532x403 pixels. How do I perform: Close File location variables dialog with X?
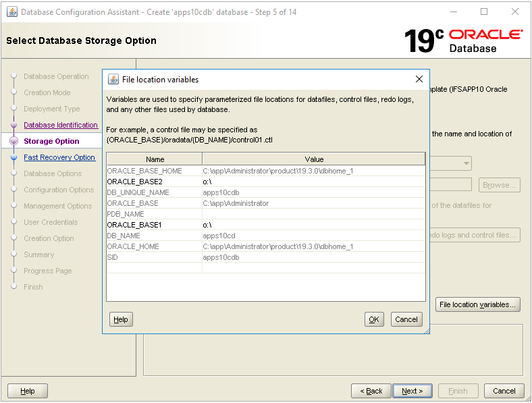[x=419, y=79]
